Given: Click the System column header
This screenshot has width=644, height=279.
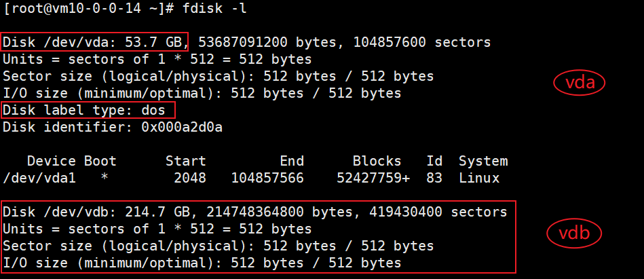Looking at the screenshot, I should (482, 161).
